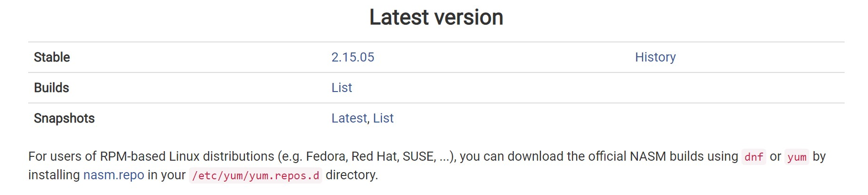Open the Latest snapshot link
The height and width of the screenshot is (195, 868).
(349, 118)
